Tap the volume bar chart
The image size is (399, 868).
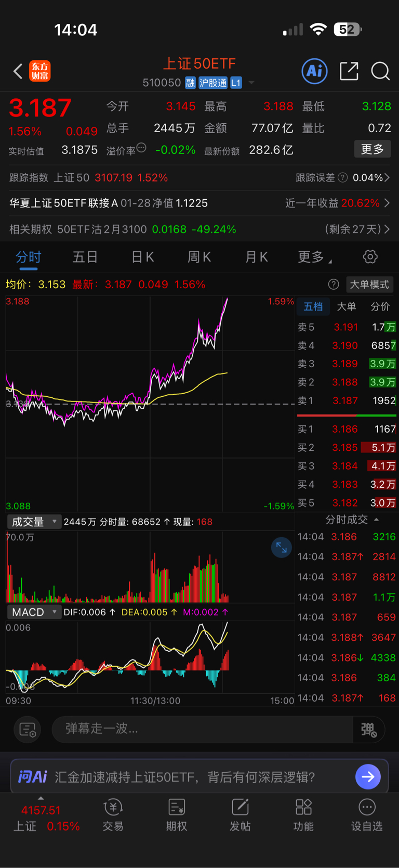click(150, 566)
